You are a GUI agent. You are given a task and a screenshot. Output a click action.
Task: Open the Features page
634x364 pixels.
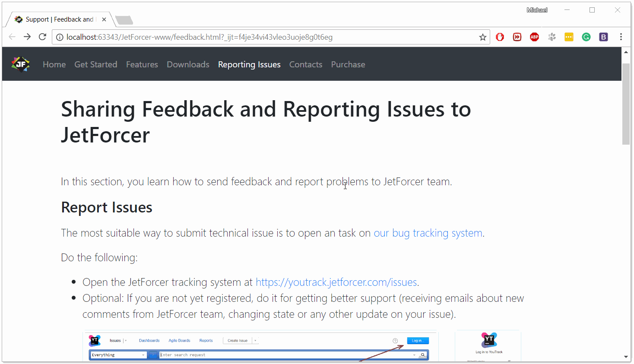142,64
